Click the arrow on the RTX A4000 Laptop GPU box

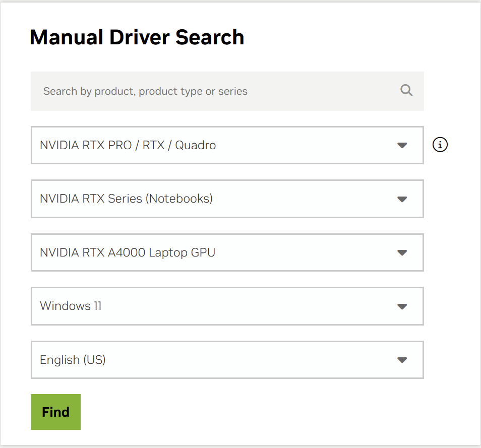[402, 252]
